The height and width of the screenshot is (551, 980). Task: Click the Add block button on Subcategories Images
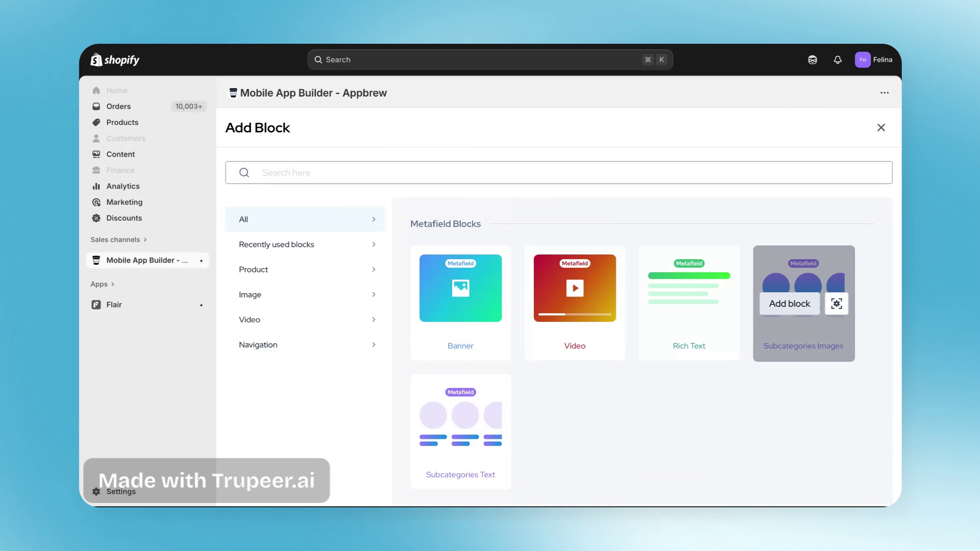click(x=789, y=303)
